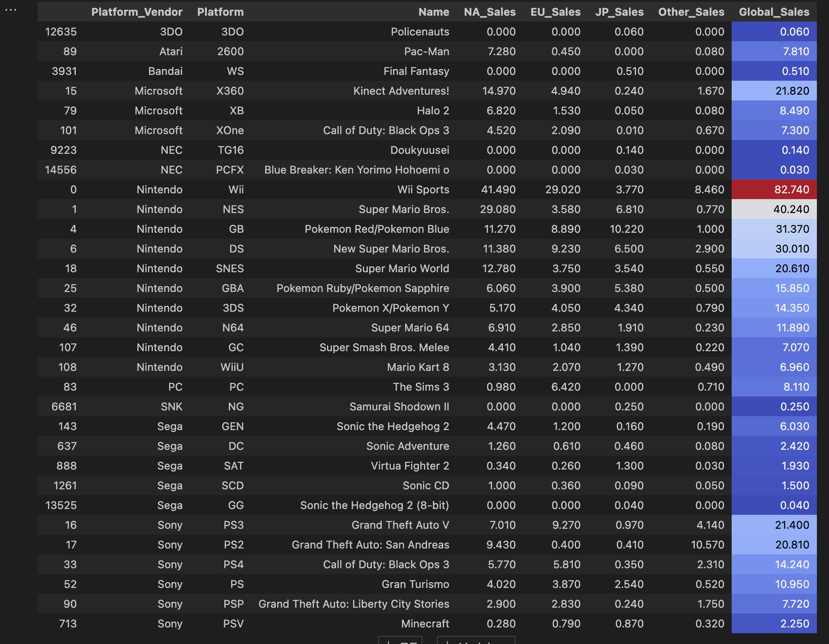Click Call of Duty: Black Ops 3 in PS4 row
Screen dimensions: 829x644
click(x=386, y=565)
